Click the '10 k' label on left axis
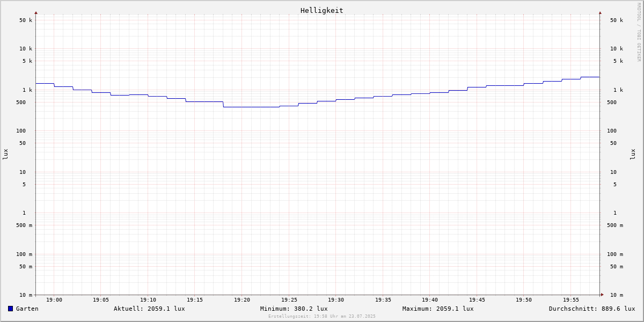Viewport: 644px width, 322px height. 26,49
